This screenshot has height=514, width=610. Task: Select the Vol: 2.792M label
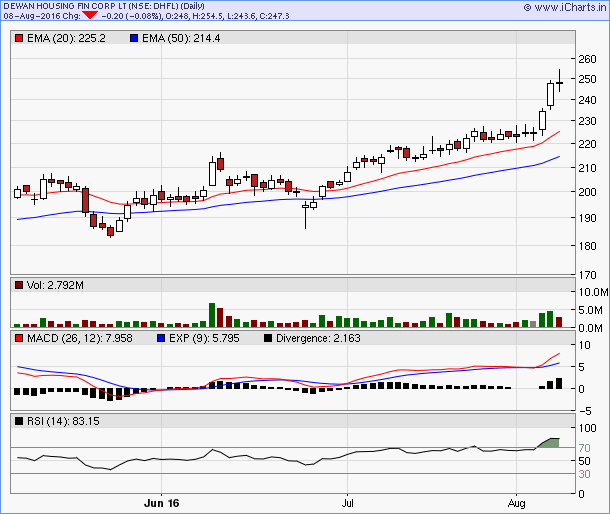point(55,285)
